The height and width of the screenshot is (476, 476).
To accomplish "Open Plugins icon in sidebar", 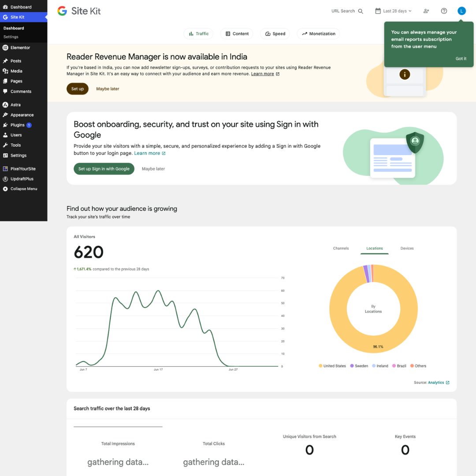I will [5, 125].
